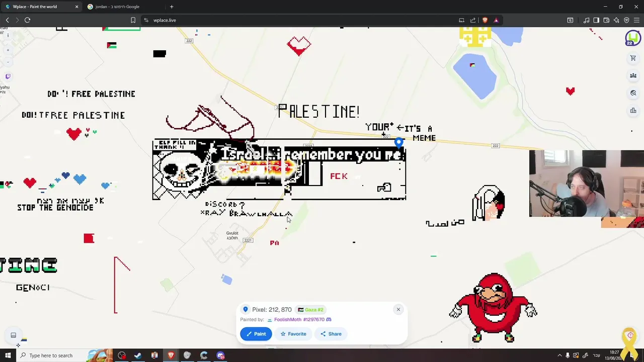Open Brave browser from the taskbar

point(171,355)
